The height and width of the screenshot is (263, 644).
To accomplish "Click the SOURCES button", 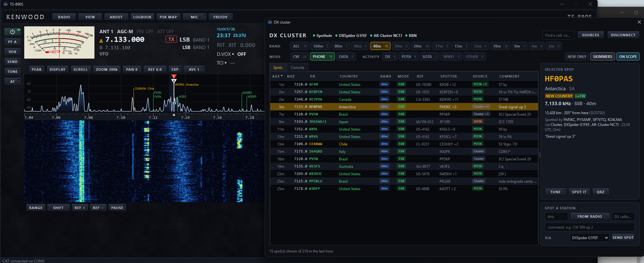I will click(x=591, y=35).
